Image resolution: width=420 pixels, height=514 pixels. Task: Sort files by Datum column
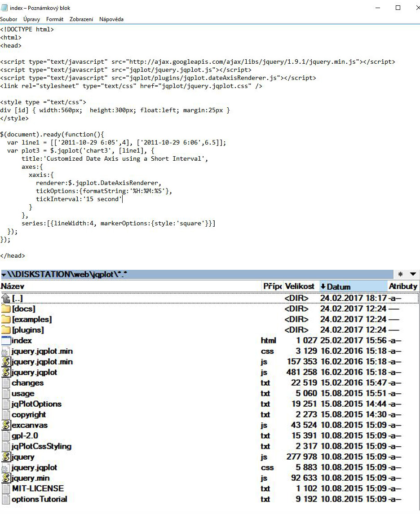(x=354, y=286)
